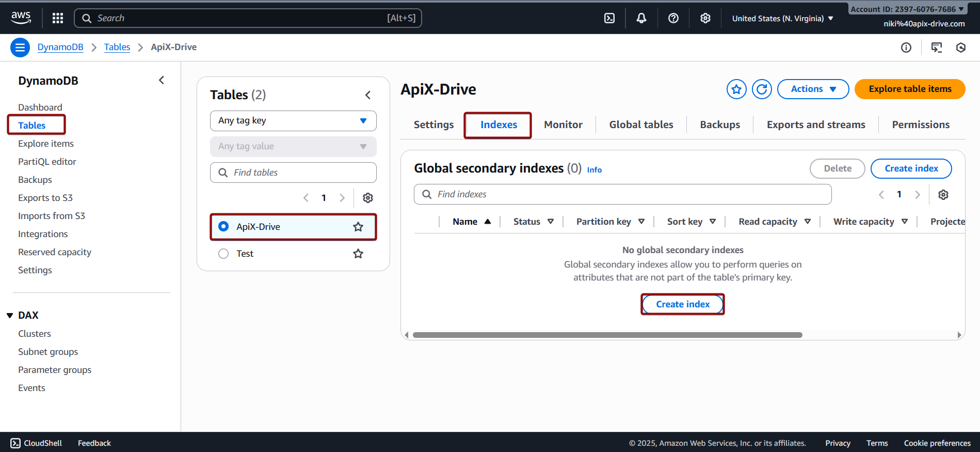Click the refresh button beside Actions

click(x=761, y=89)
